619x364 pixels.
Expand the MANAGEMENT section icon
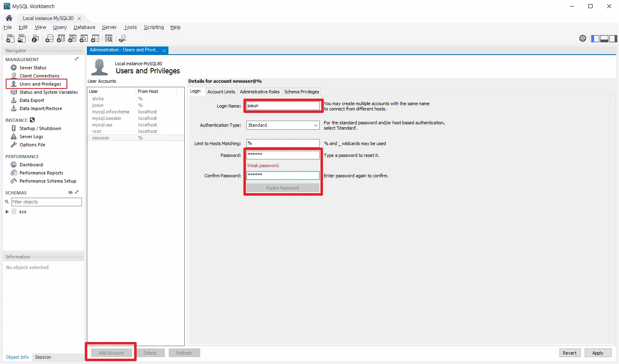77,59
